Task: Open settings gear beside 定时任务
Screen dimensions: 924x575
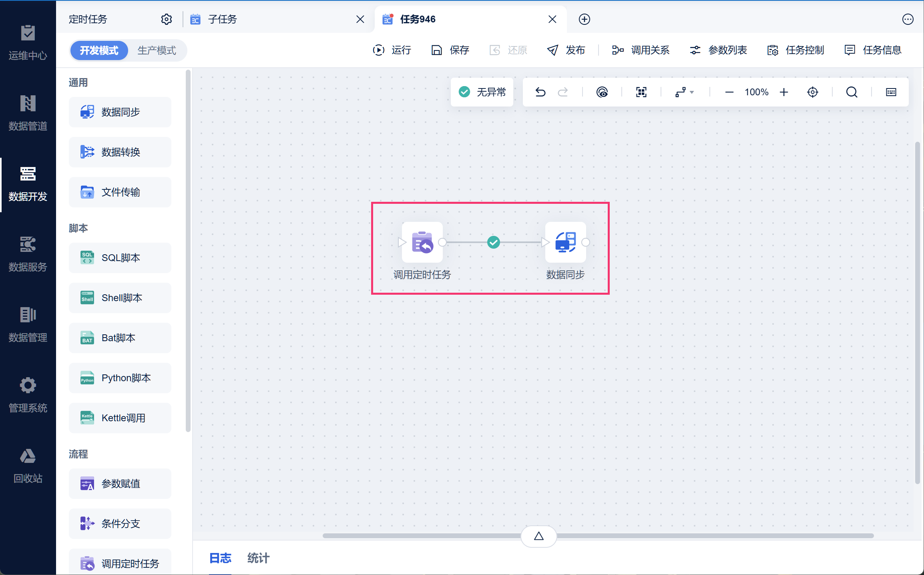Action: point(166,19)
